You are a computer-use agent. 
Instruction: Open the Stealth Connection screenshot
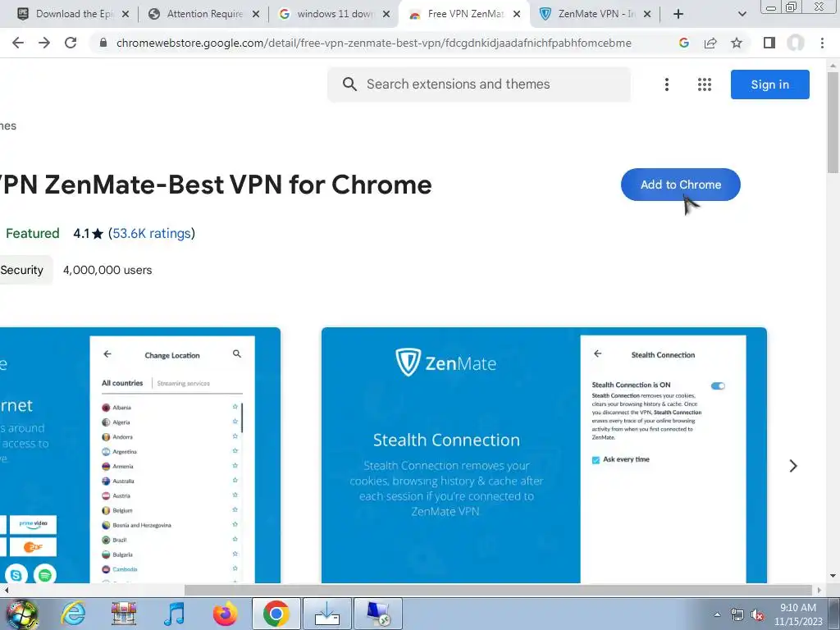(544, 454)
